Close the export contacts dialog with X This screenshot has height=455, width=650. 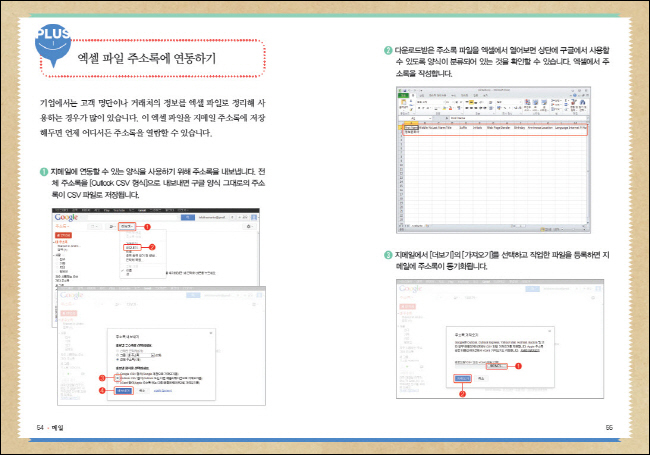[209, 330]
